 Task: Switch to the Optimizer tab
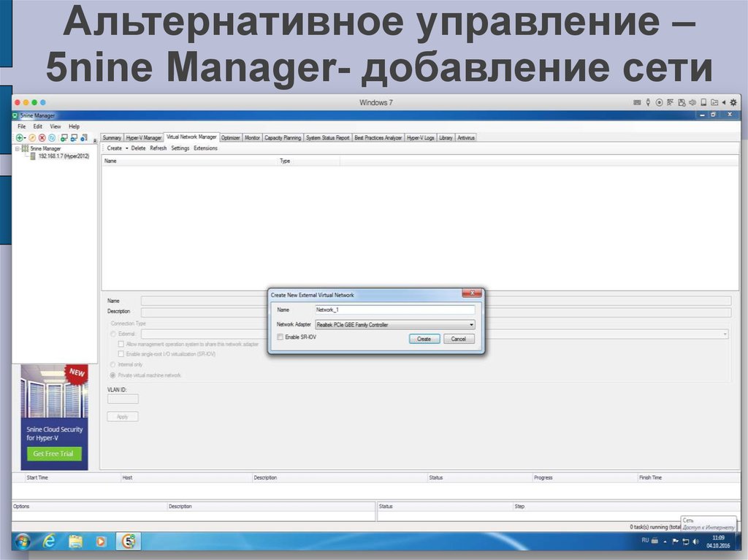point(230,138)
